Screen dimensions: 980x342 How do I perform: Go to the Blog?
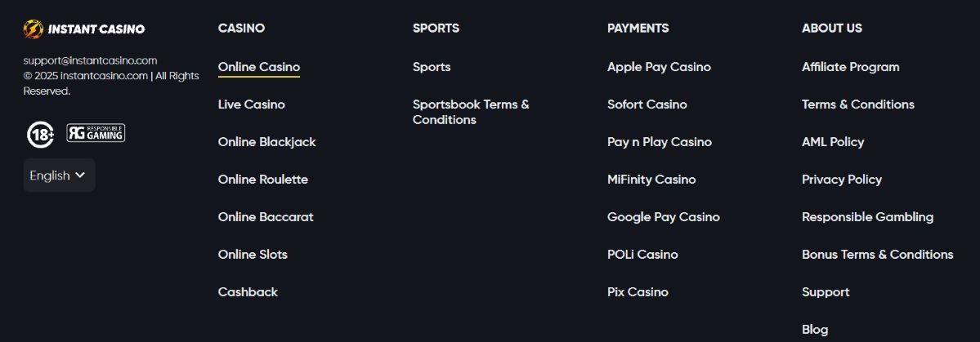tap(815, 329)
